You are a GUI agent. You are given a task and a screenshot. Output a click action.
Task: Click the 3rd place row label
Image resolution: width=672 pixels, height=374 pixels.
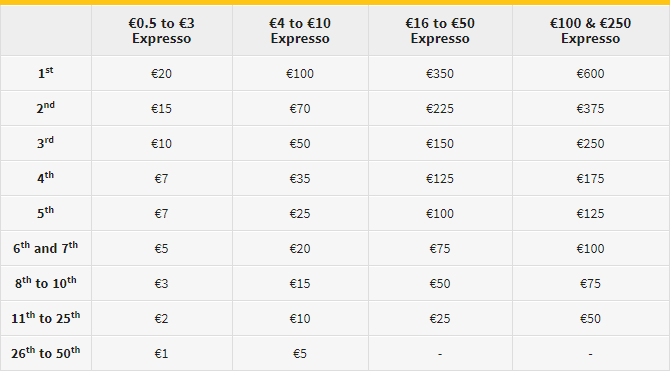pyautogui.click(x=45, y=143)
